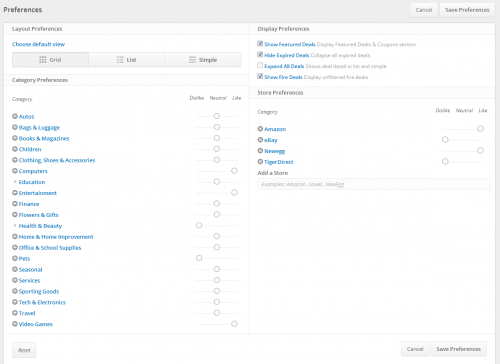Click the top Cancel button

[424, 10]
